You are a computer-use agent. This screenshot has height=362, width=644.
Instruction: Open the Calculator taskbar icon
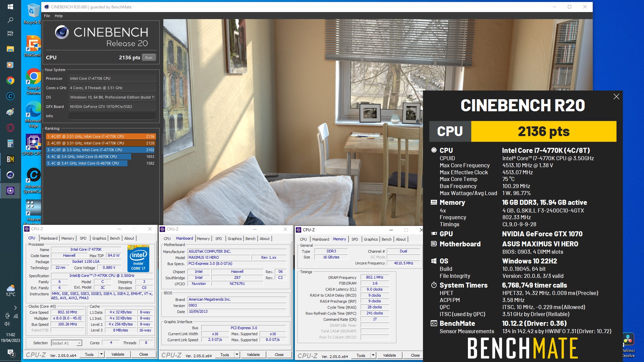tap(10, 143)
